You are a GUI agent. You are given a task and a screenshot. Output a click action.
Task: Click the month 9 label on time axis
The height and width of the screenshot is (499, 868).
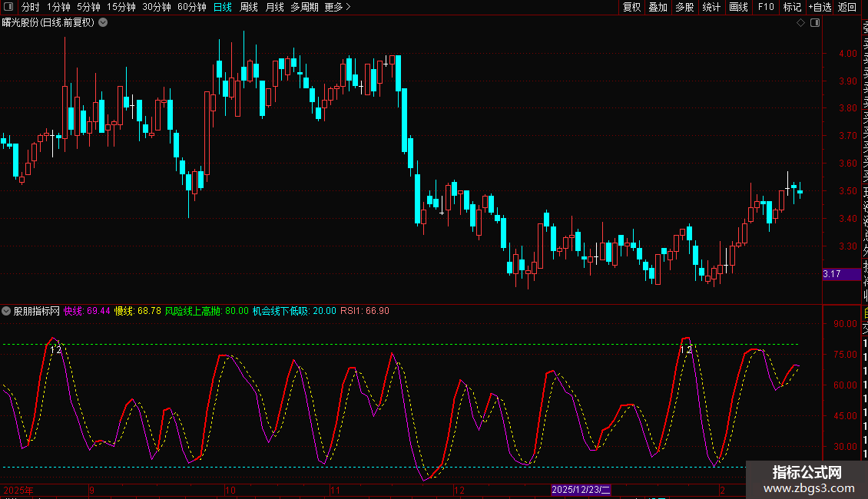[91, 490]
